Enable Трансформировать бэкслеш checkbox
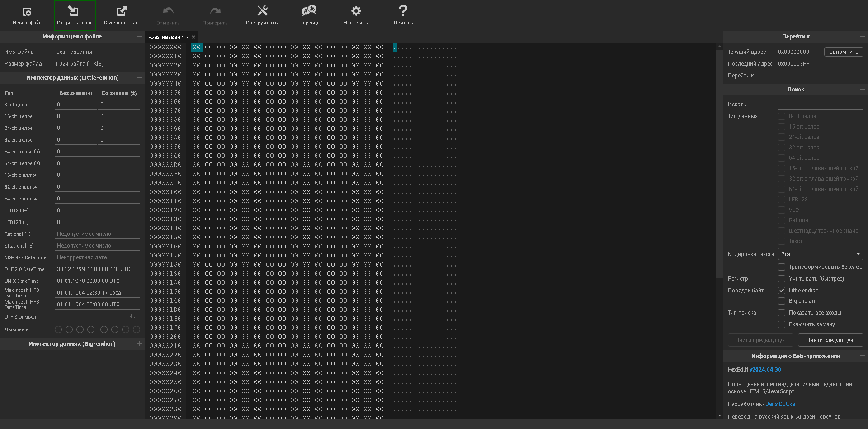The image size is (868, 429). coord(782,267)
